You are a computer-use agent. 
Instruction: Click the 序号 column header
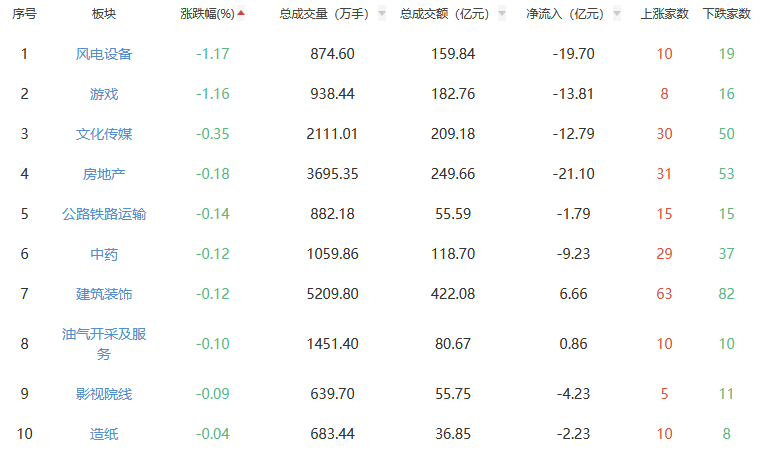click(25, 14)
